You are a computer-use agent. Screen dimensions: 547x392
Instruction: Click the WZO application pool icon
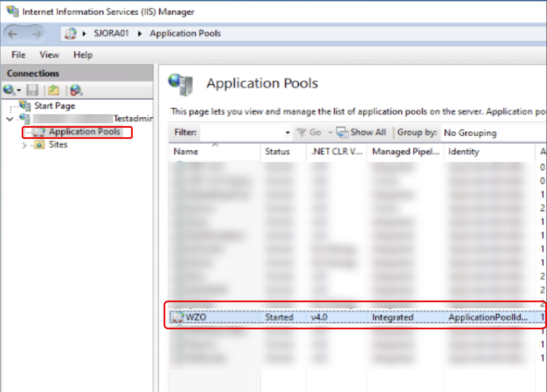point(177,317)
